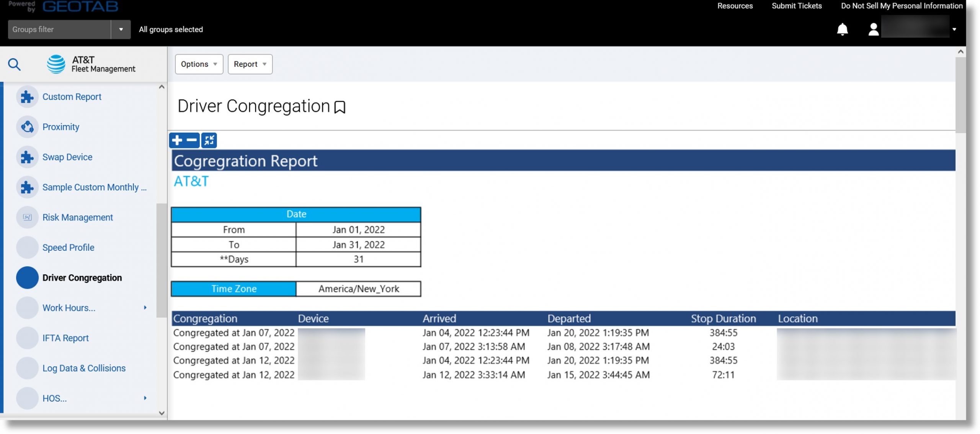Open Custom Report in sidebar
This screenshot has height=434, width=980.
click(72, 97)
